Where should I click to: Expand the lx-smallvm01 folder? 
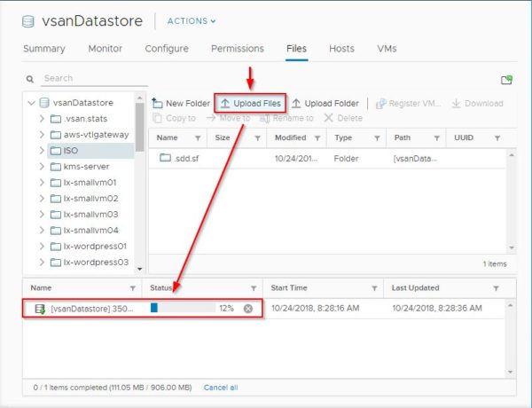pos(42,183)
